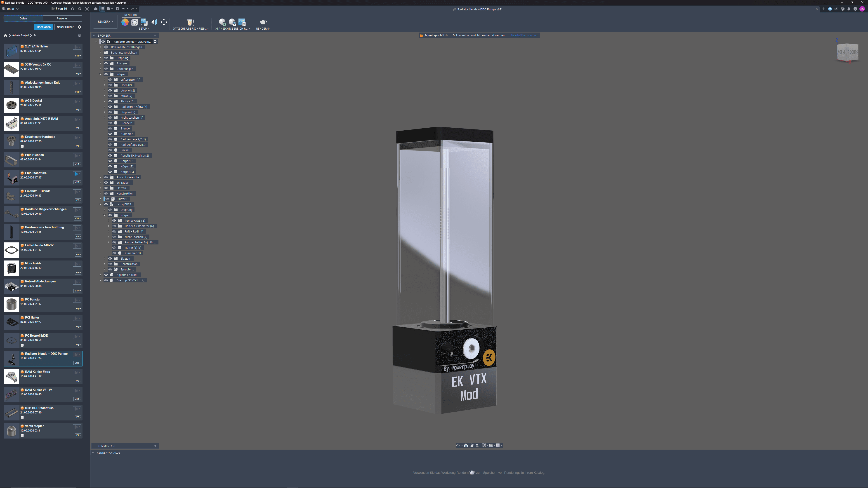Open data panel settings gear

click(80, 27)
